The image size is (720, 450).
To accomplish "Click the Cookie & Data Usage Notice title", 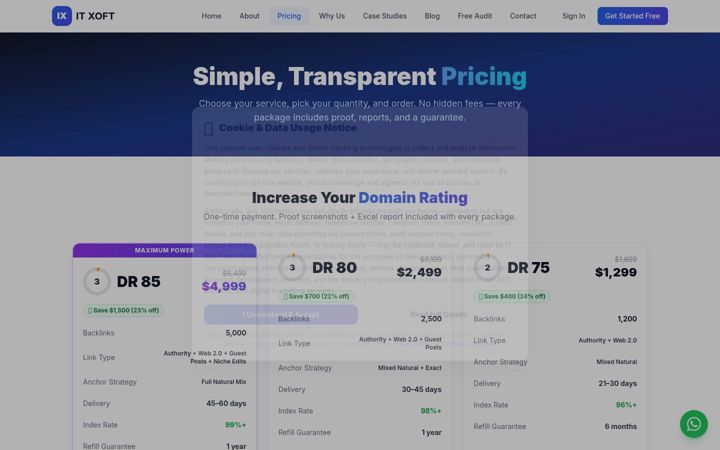I will pos(287,128).
